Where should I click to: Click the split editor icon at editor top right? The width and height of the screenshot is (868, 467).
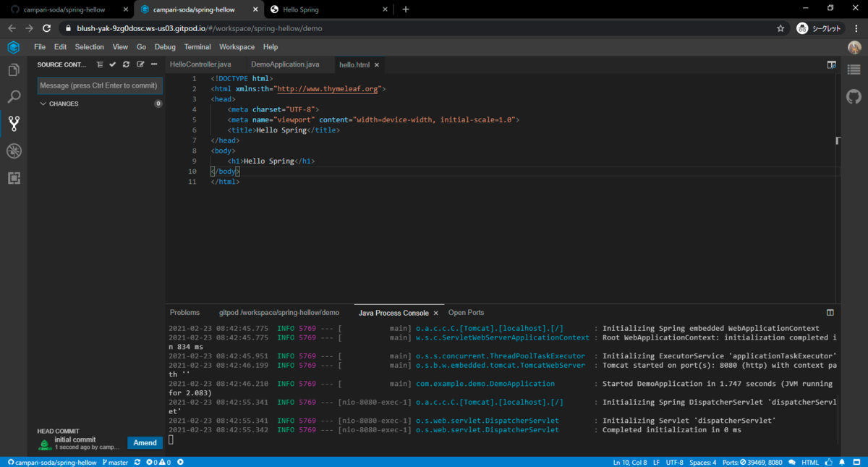point(832,64)
